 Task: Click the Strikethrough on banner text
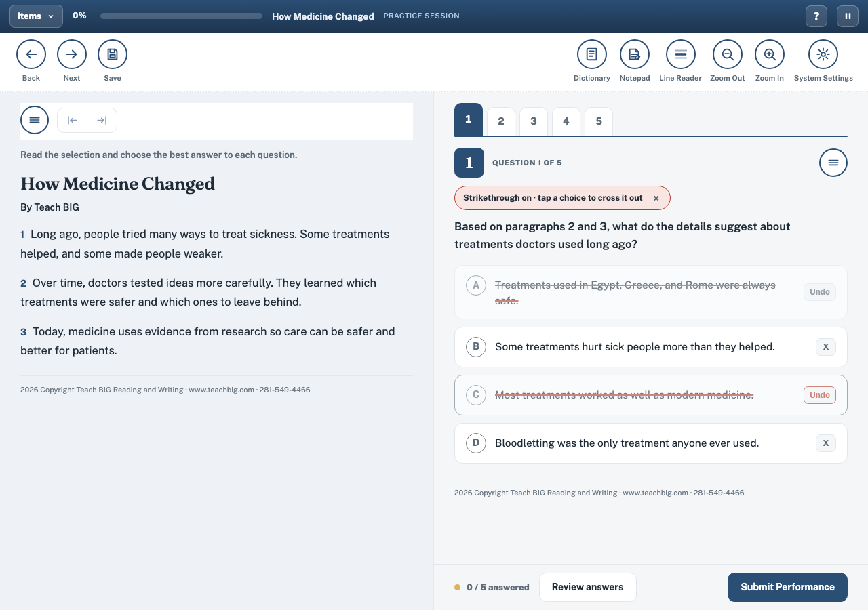pyautogui.click(x=553, y=198)
